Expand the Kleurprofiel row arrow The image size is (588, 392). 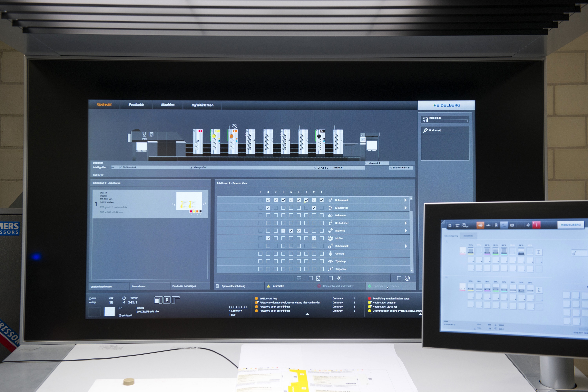[x=405, y=208]
